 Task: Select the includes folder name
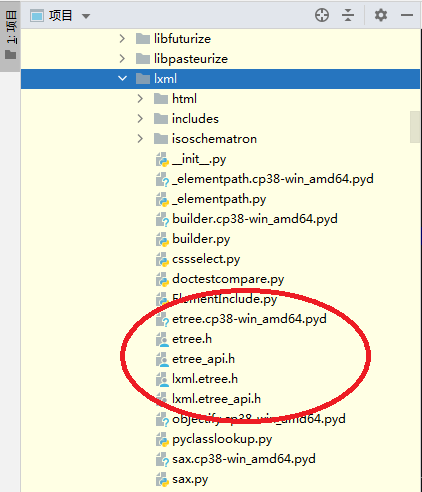click(195, 119)
